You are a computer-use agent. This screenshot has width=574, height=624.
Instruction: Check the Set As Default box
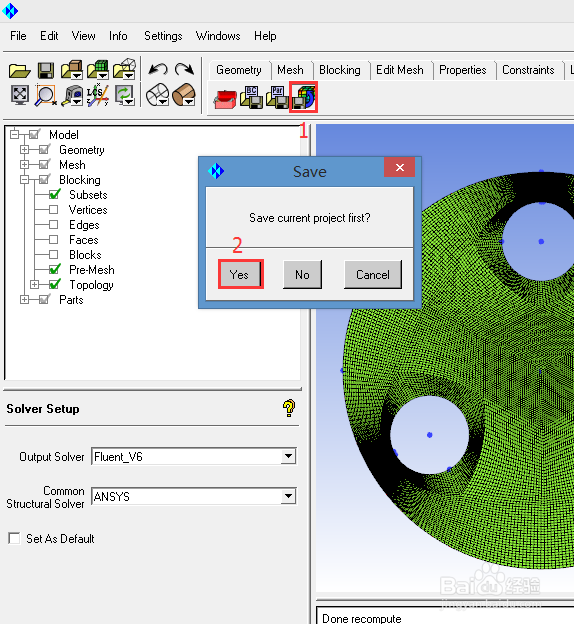pos(14,538)
